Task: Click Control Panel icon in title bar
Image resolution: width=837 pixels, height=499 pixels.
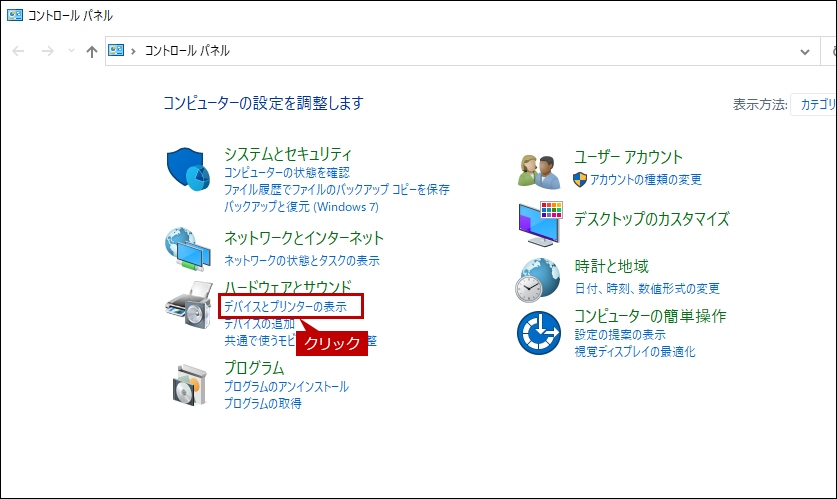Action: pyautogui.click(x=15, y=15)
